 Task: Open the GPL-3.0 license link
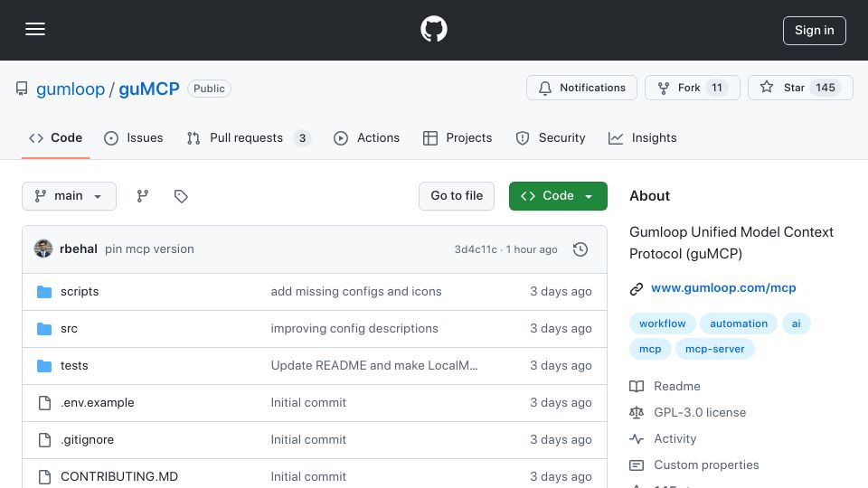coord(687,413)
